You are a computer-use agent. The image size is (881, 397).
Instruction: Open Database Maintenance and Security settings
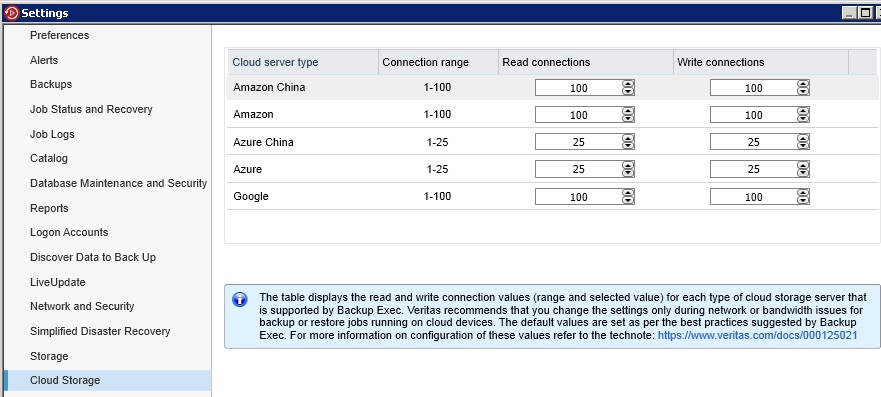pyautogui.click(x=119, y=184)
